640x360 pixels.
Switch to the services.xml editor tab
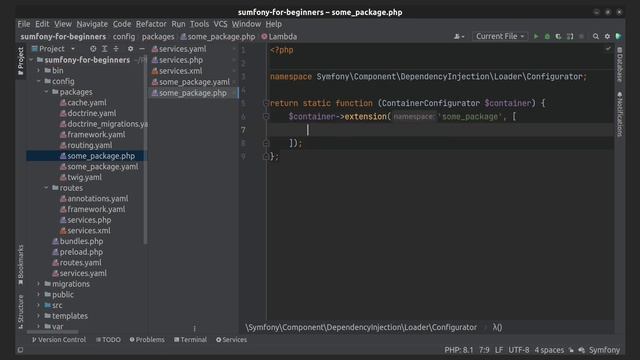point(193,71)
